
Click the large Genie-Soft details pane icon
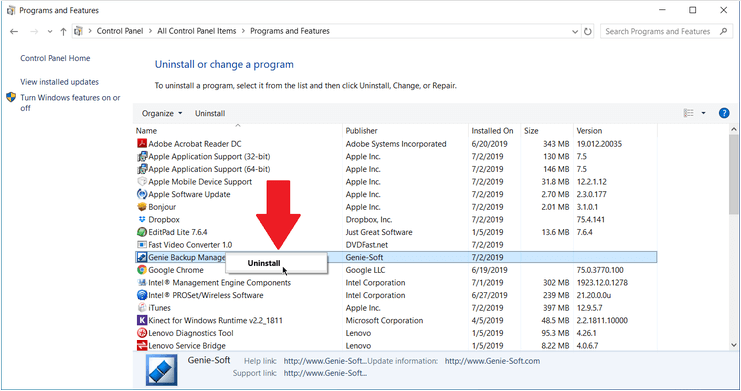click(x=162, y=370)
